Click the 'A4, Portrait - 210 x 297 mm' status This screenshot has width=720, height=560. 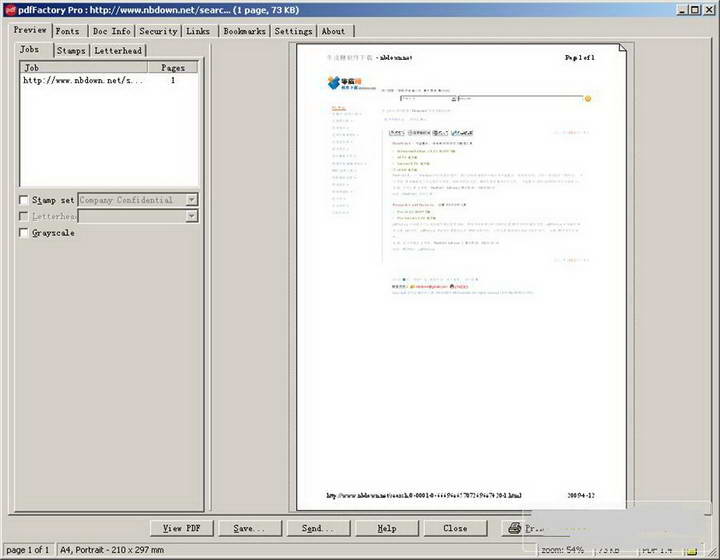pos(112,550)
